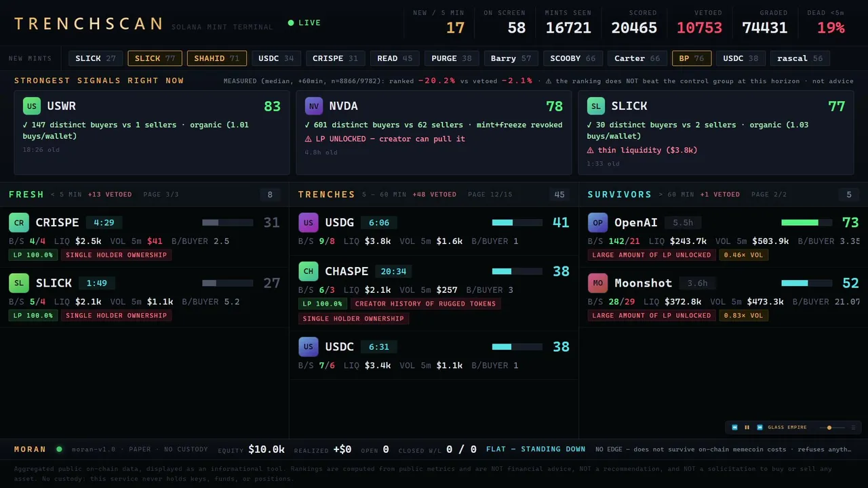Image resolution: width=868 pixels, height=488 pixels.
Task: Select the SHAHID 71 mint chip
Action: coord(216,58)
